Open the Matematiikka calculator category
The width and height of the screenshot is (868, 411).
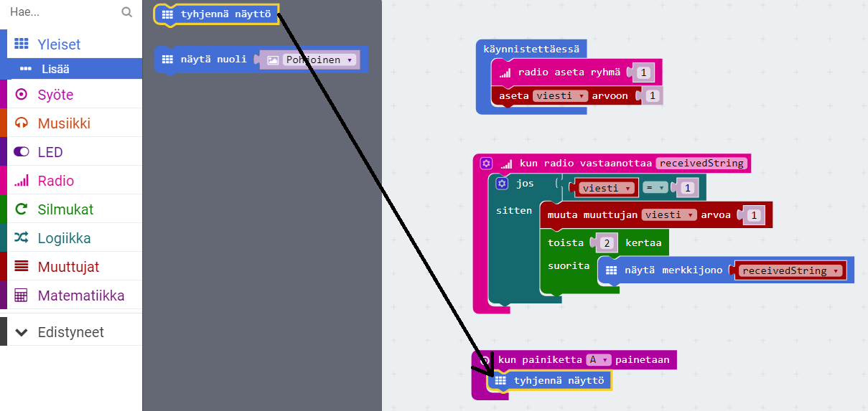tap(80, 296)
